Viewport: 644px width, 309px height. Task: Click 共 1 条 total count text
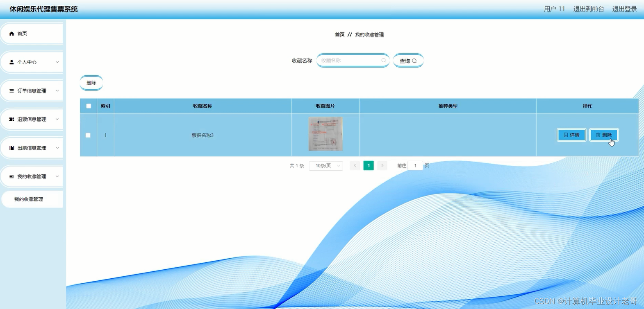pos(297,166)
